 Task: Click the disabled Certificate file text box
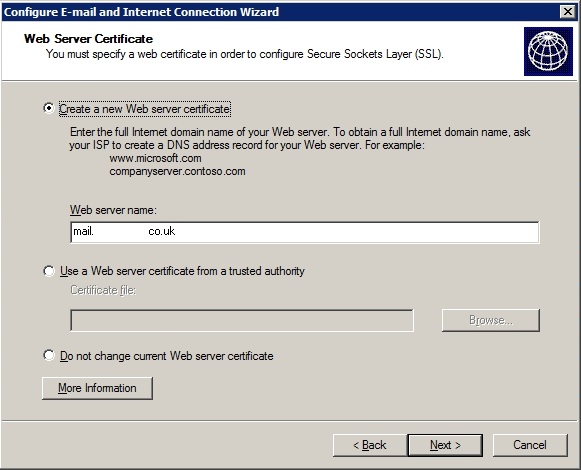coord(242,321)
